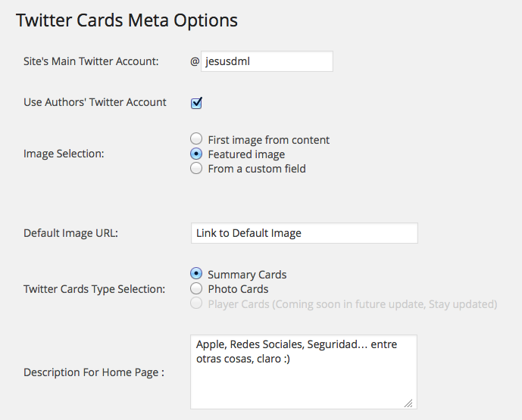Click the Image Selection label
This screenshot has height=420, width=522.
64,154
